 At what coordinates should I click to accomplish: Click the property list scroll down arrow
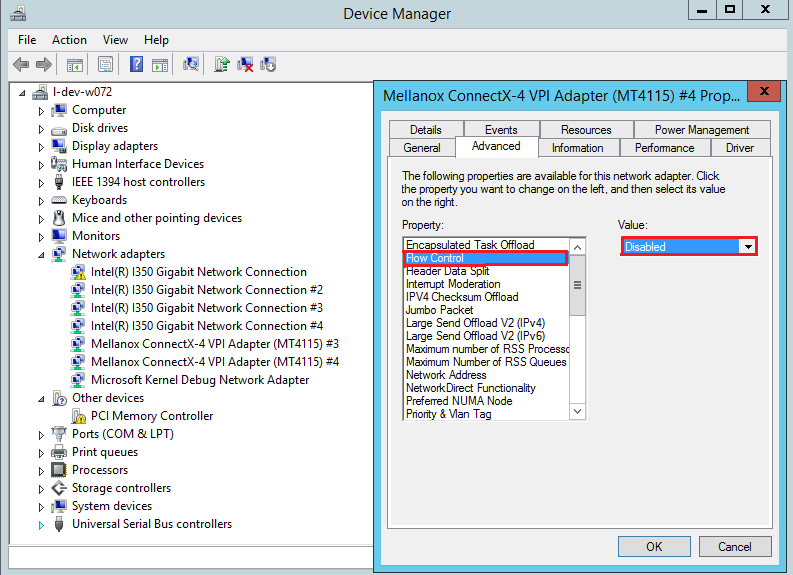(x=578, y=411)
